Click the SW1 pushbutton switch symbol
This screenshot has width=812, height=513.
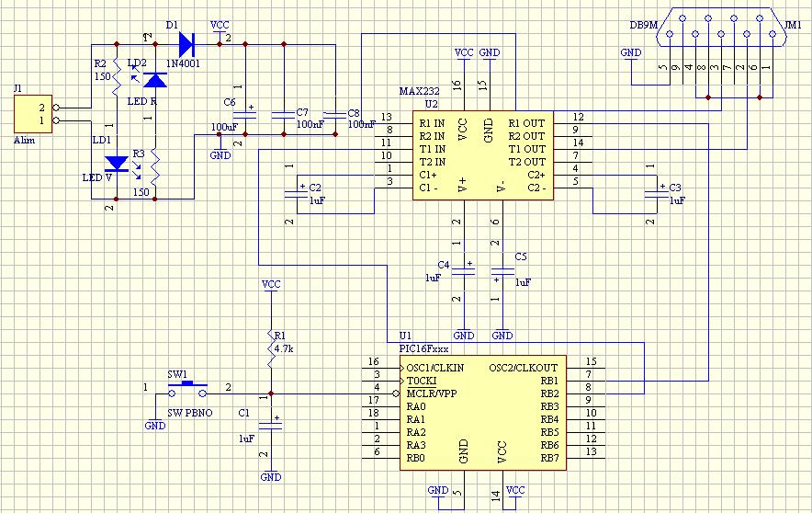coord(187,389)
